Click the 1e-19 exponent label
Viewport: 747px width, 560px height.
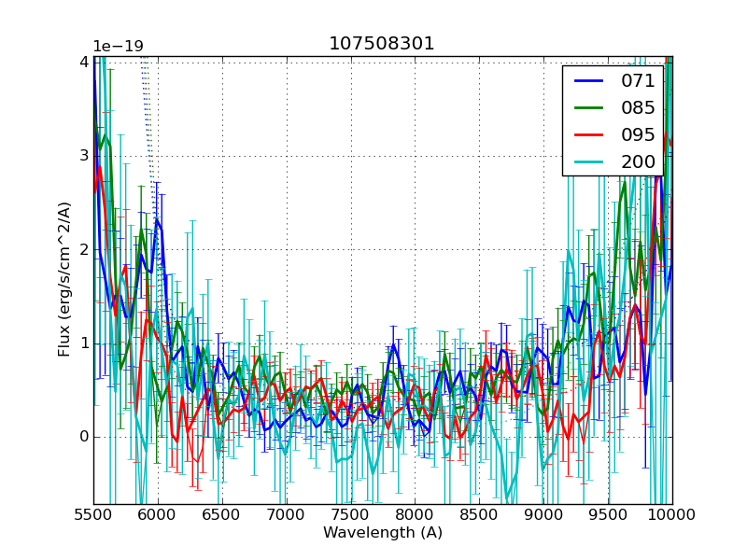[x=118, y=47]
